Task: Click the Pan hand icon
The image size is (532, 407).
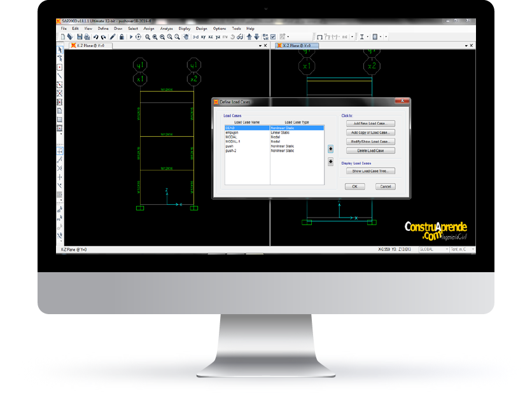Action: pos(186,37)
